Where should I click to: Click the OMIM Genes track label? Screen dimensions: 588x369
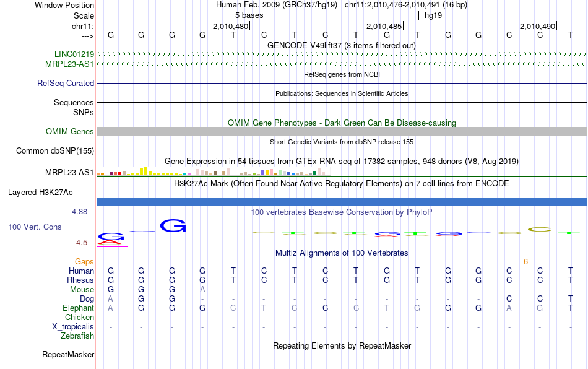pos(70,132)
